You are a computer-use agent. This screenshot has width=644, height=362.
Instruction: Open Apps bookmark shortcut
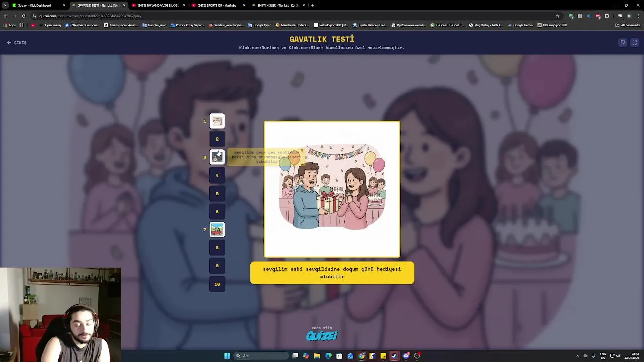[10, 25]
